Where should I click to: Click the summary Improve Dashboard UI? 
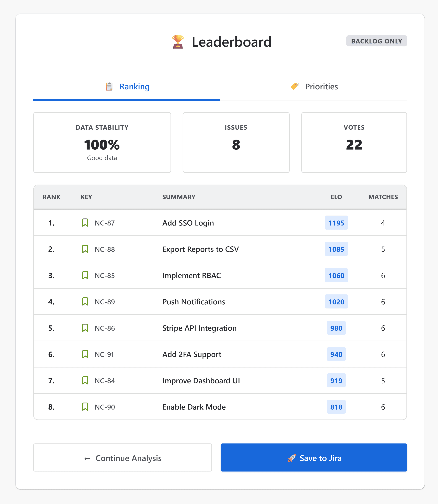coord(201,381)
